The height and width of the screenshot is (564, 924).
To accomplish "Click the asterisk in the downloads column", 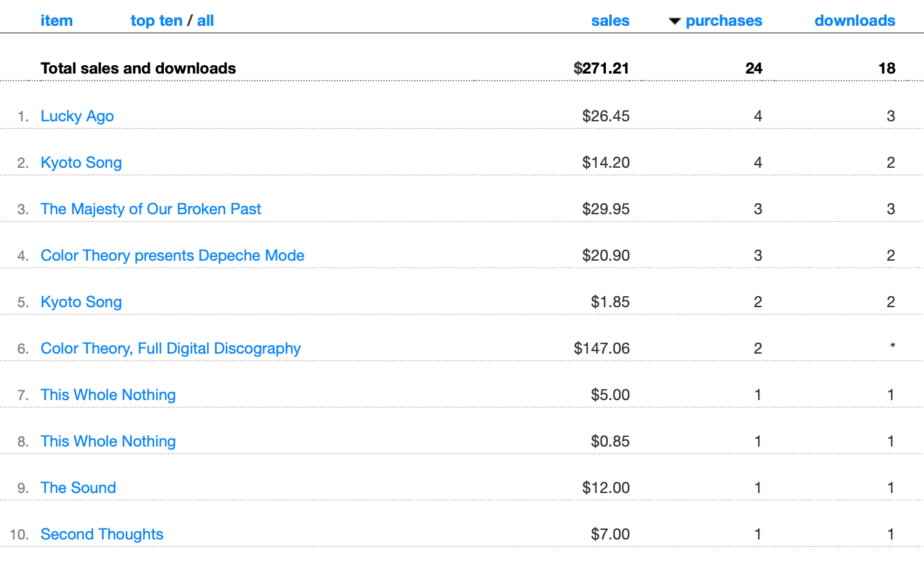I will (892, 347).
